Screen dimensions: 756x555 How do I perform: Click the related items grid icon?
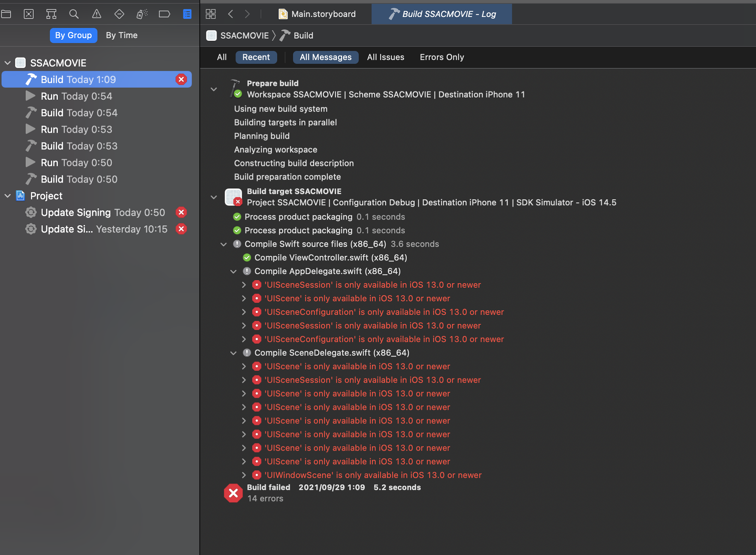click(x=211, y=14)
